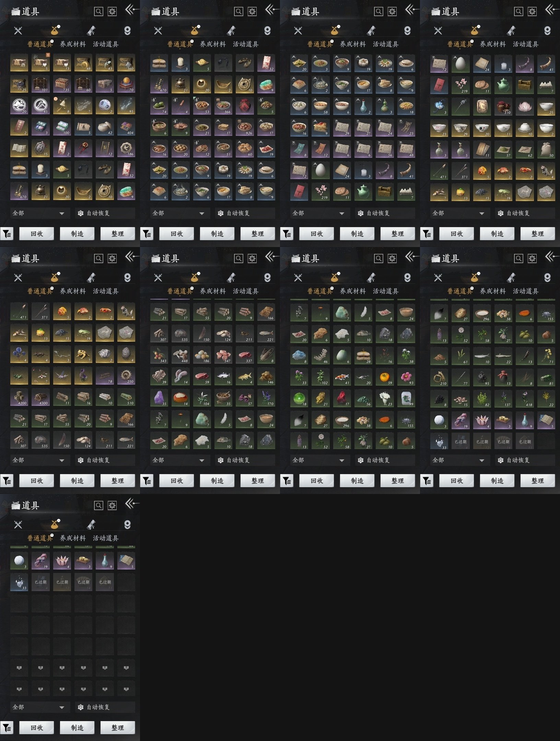The image size is (560, 741).
Task: Click the cloud emblem token with count 20
Action: tap(19, 106)
